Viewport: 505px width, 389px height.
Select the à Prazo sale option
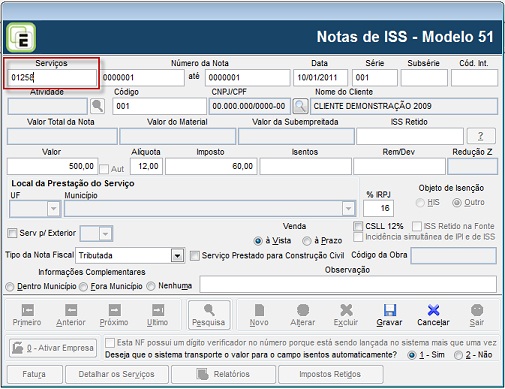(306, 241)
